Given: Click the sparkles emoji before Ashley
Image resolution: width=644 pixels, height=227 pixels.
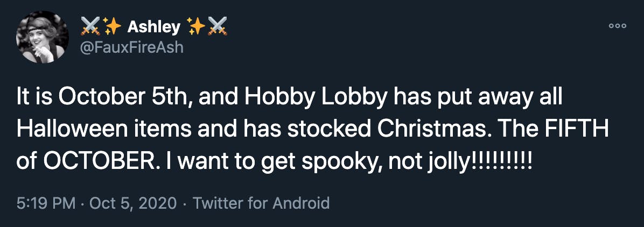Looking at the screenshot, I should pos(113,27).
